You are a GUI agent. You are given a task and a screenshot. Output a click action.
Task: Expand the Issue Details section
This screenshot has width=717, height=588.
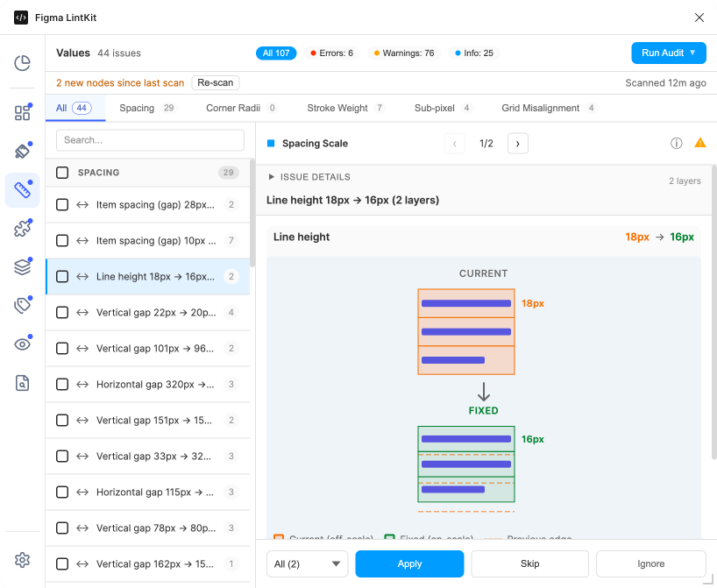pyautogui.click(x=272, y=177)
